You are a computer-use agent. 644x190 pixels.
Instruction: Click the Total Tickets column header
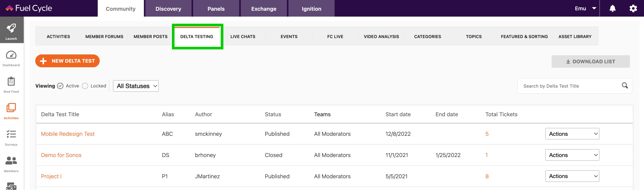tap(501, 114)
